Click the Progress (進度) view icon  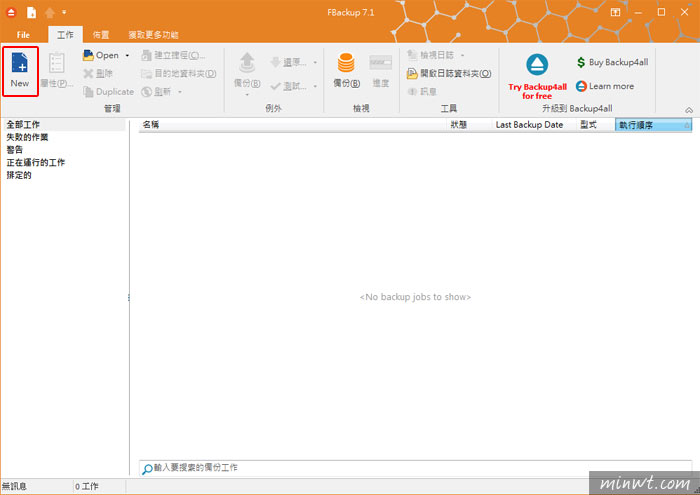coord(381,62)
